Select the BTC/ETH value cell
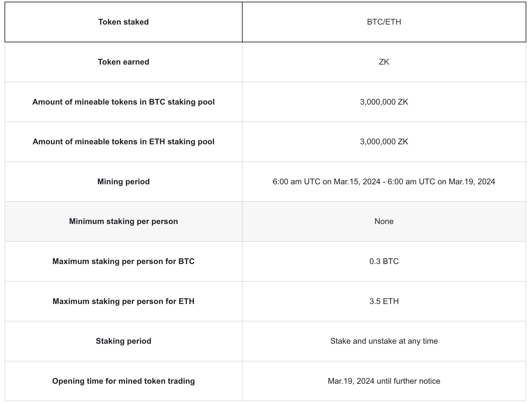 point(384,22)
